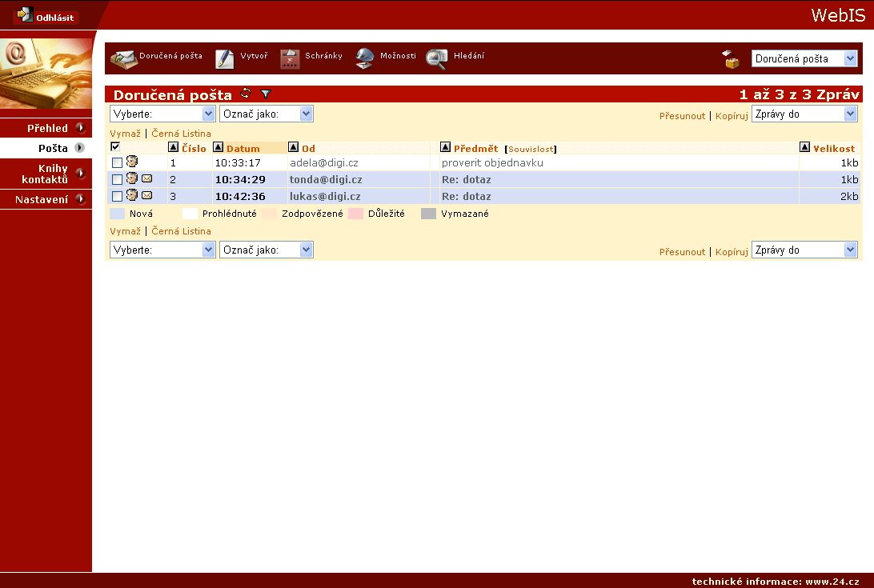The width and height of the screenshot is (874, 588).
Task: Open 'Re: dotaz' from lukas@digi.cz
Action: coord(466,196)
